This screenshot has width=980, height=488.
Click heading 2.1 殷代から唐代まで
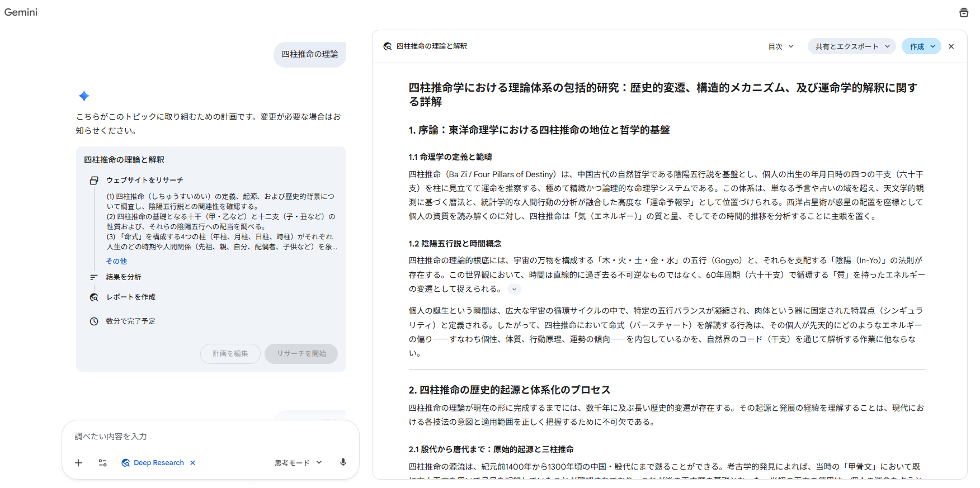(491, 449)
